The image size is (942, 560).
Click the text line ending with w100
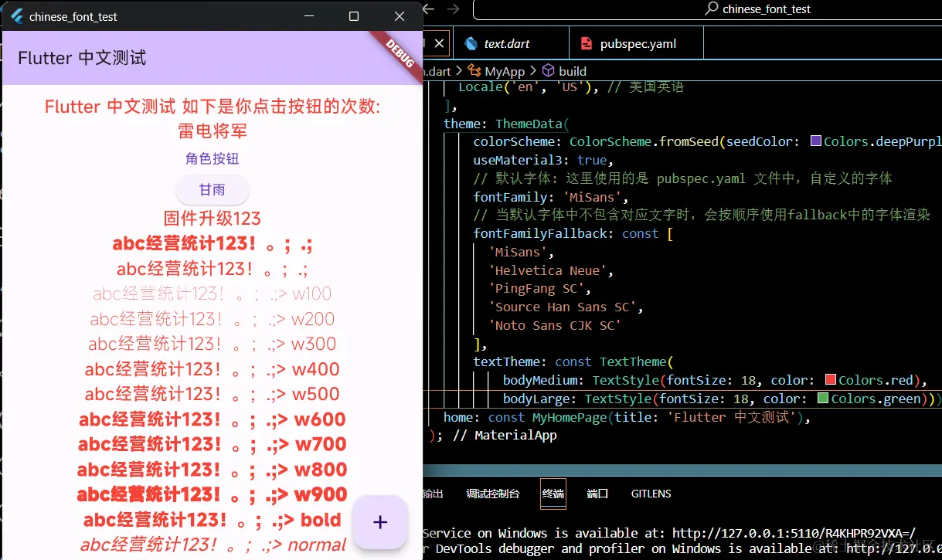(213, 294)
